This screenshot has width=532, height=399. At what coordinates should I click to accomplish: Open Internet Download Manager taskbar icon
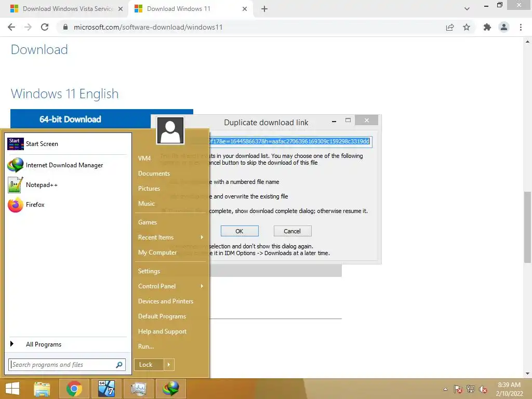coord(170,389)
